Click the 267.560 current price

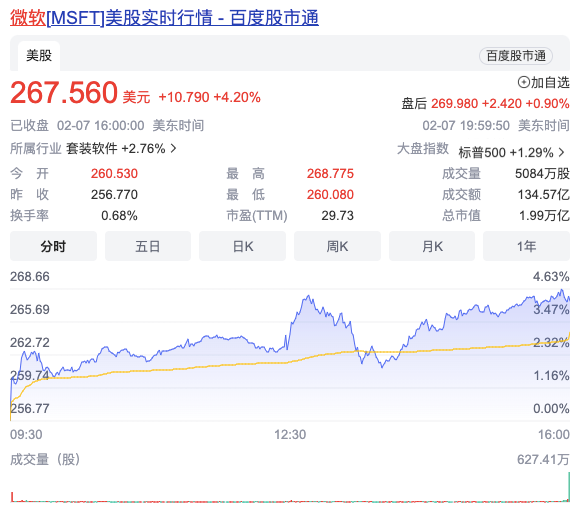pos(64,92)
